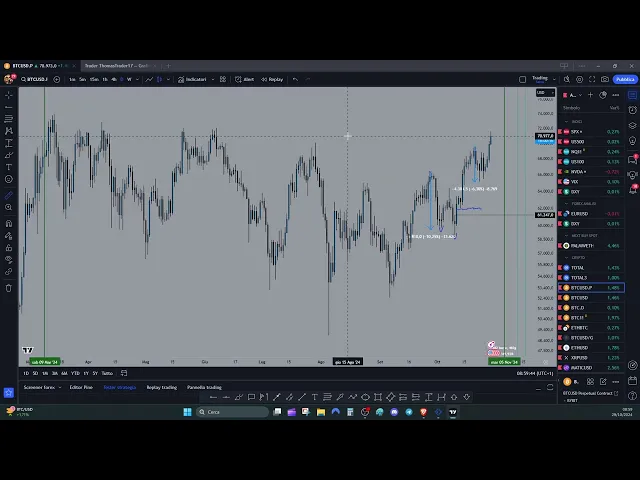This screenshot has width=640, height=480.
Task: Select the zoom in tool
Action: pos(9,207)
